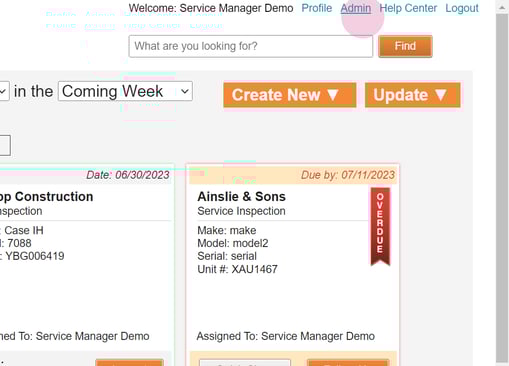This screenshot has height=366, width=509.
Task: Click the scrollbar up arrow
Action: (502, 7)
